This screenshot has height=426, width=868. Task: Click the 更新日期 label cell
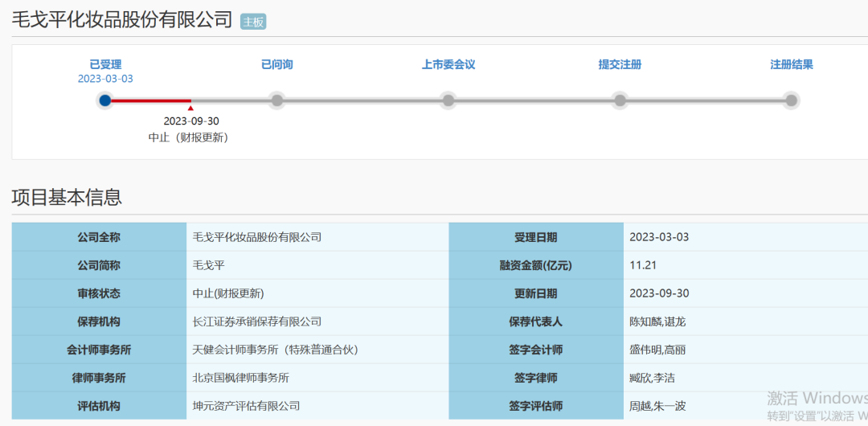[536, 293]
